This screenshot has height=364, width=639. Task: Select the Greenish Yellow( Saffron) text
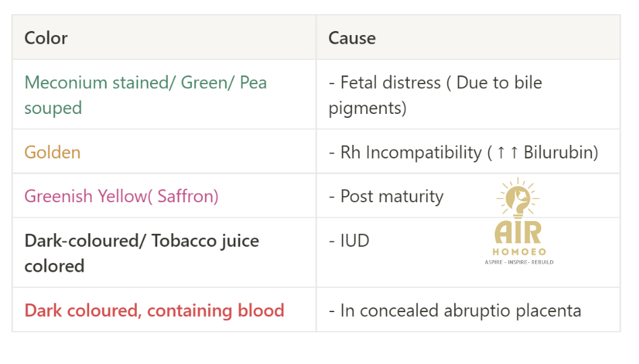121,196
